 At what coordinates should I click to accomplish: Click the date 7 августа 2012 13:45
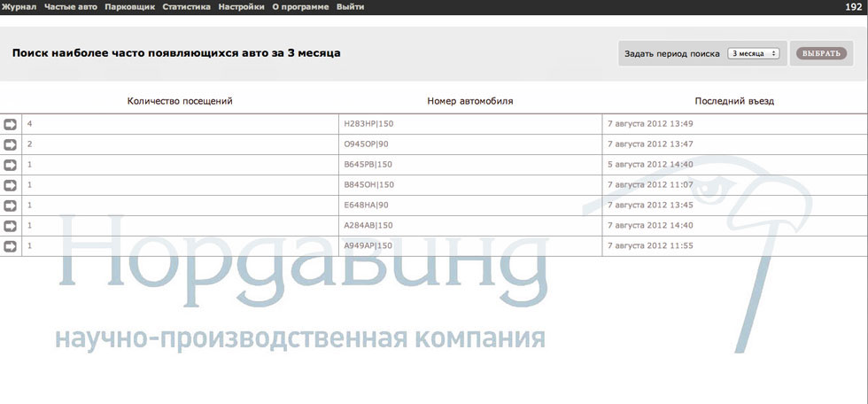pyautogui.click(x=650, y=206)
